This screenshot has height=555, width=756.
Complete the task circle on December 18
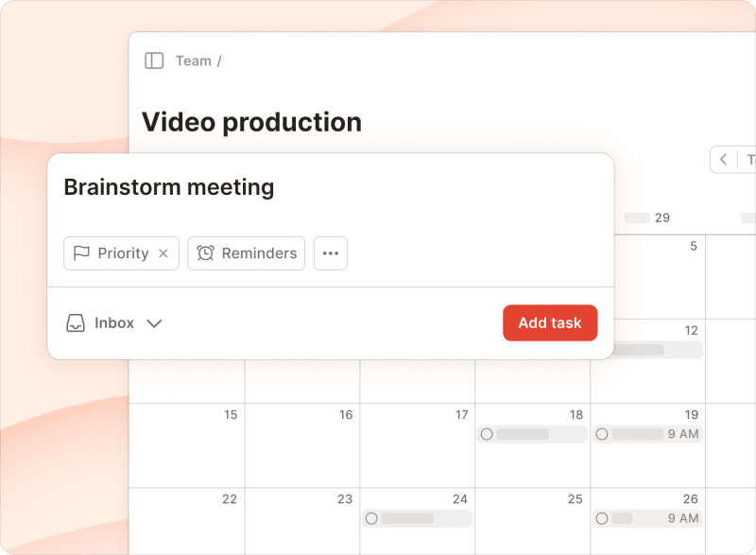tap(487, 434)
